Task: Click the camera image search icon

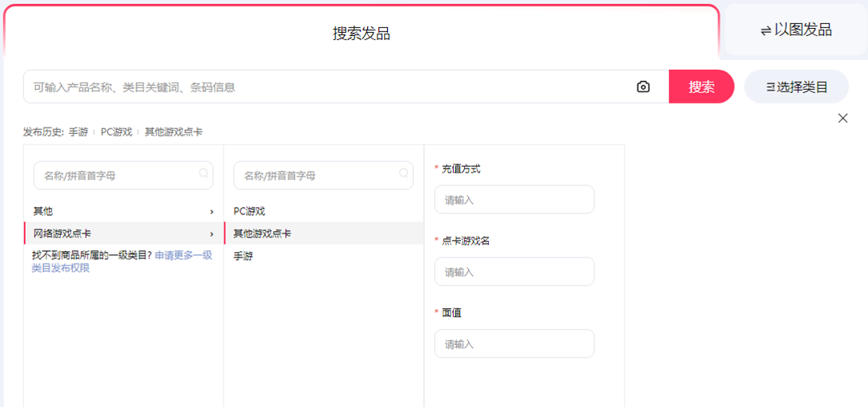Action: point(643,87)
